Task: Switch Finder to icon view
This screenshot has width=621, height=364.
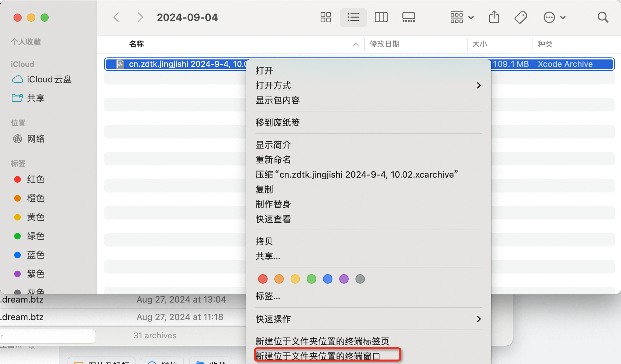Action: coord(325,17)
